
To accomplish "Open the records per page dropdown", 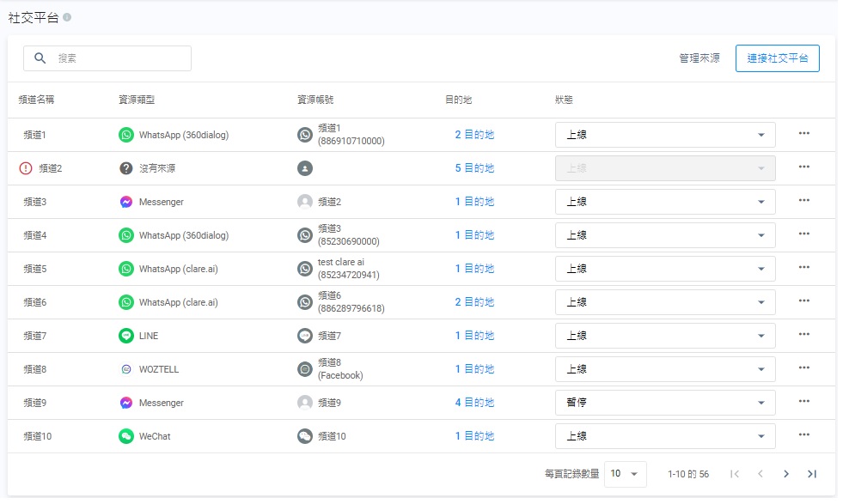I will coord(626,474).
